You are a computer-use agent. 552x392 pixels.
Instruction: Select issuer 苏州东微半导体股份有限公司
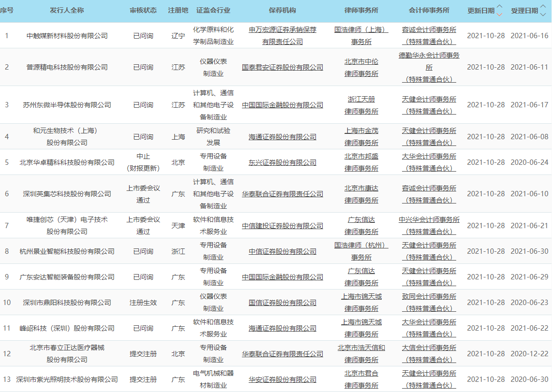[67, 105]
